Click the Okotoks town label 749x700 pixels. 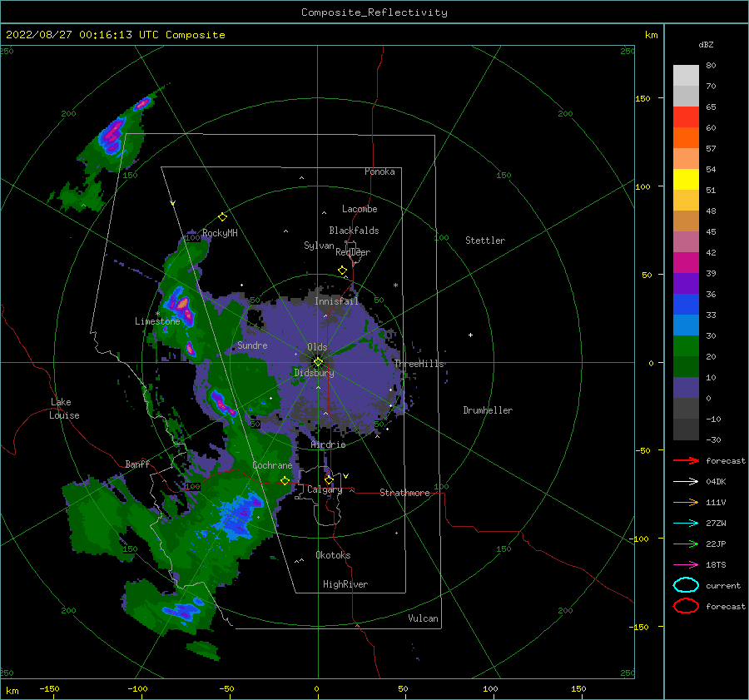[333, 555]
